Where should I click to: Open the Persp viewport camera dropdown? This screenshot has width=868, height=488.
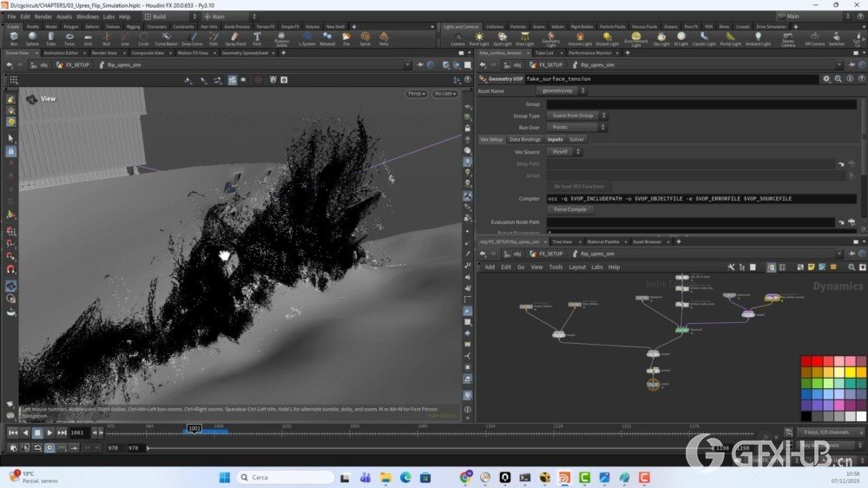click(x=418, y=94)
